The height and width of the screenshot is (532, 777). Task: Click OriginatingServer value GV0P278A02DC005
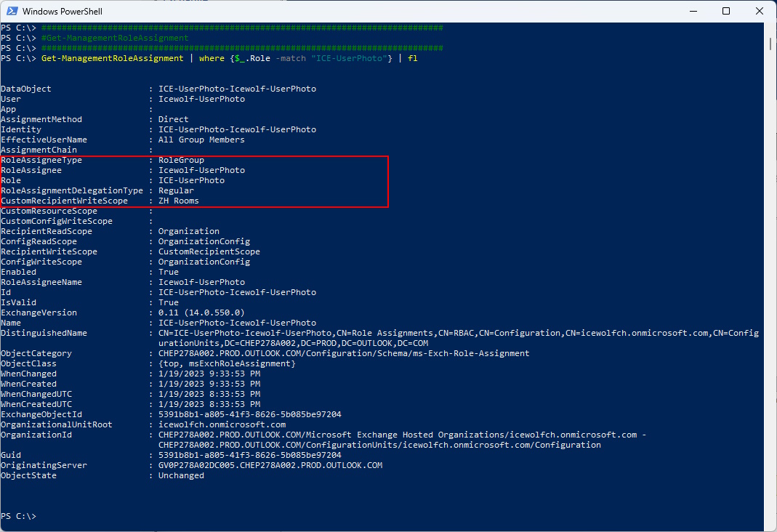click(270, 466)
